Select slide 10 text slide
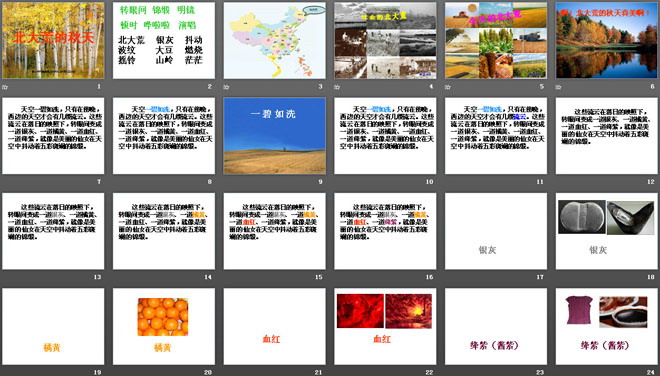The height and width of the screenshot is (376, 660). coord(385,136)
